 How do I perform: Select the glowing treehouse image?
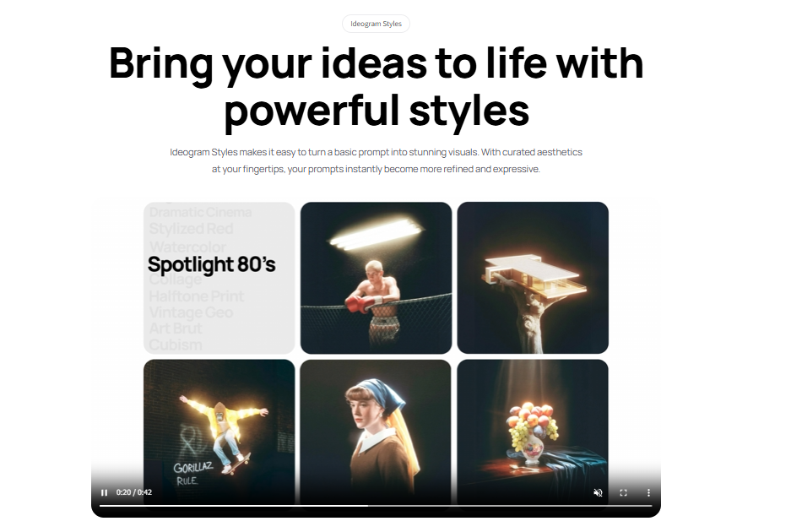(x=533, y=278)
